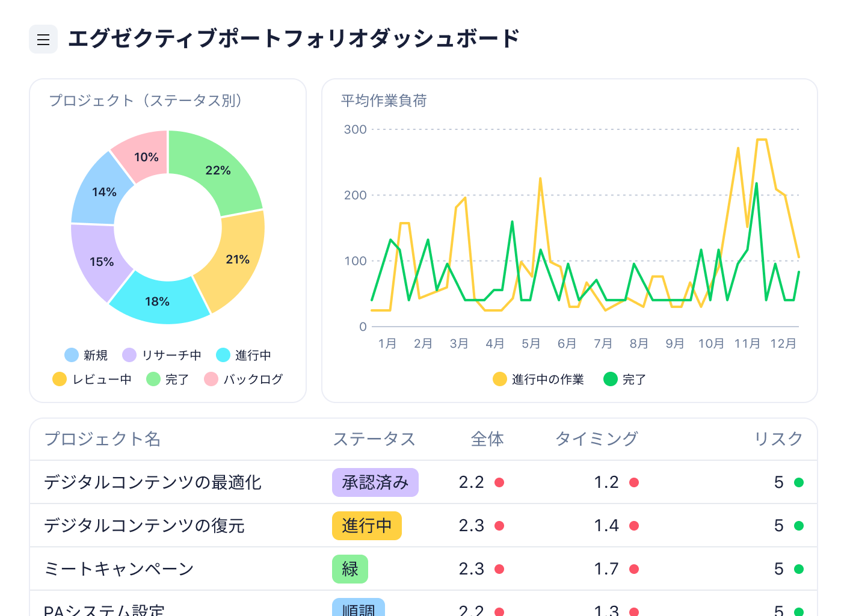The image size is (847, 616).
Task: Toggle the バックログ legend item
Action: [x=244, y=380]
